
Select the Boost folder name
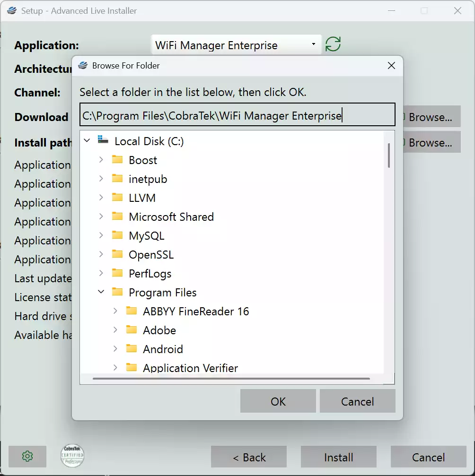tap(143, 160)
